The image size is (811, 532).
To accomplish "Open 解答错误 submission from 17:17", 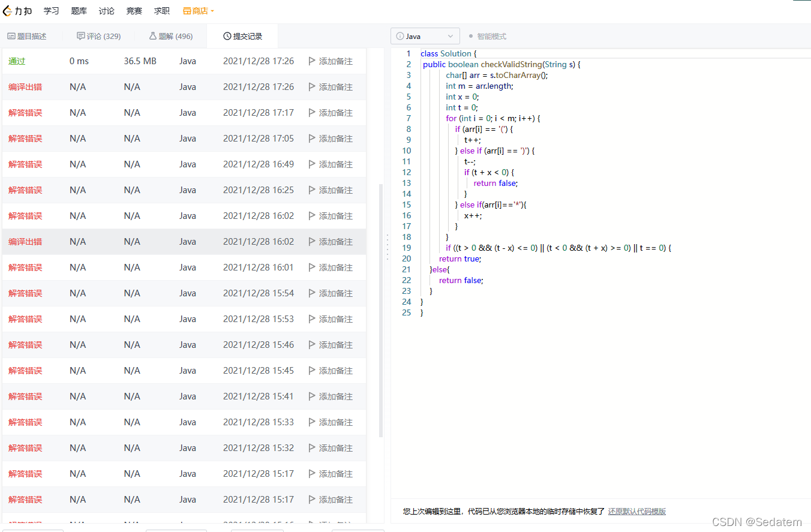I will click(x=25, y=113).
